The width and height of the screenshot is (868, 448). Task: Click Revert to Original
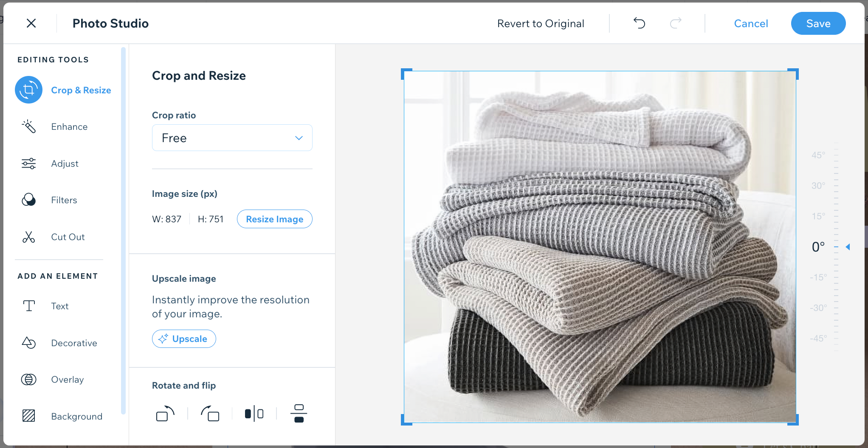click(541, 23)
